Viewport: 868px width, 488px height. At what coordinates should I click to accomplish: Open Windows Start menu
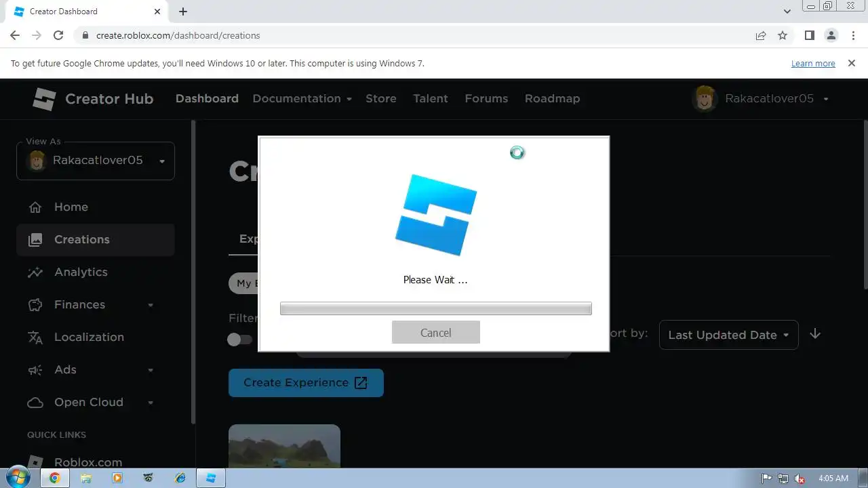click(x=17, y=478)
